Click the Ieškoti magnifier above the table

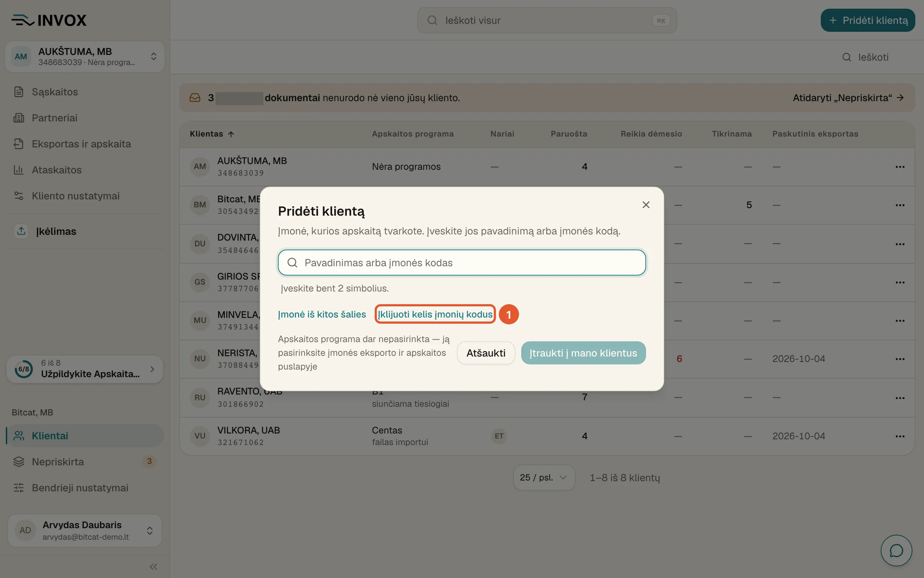846,57
